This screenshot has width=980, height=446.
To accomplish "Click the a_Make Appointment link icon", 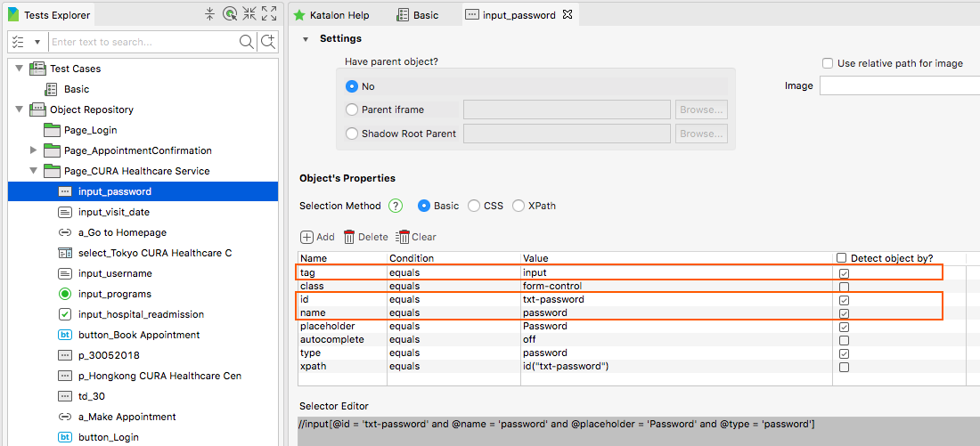I will (x=65, y=417).
